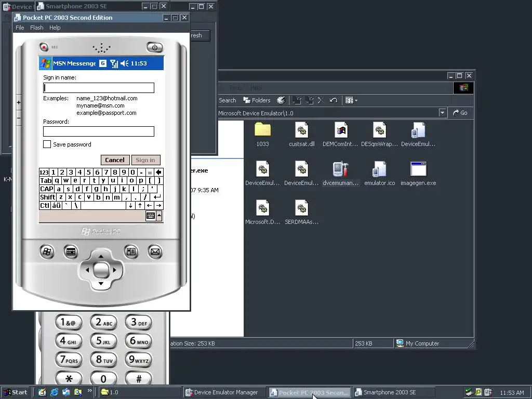The image size is (532, 399).
Task: Check the Save password checkbox
Action: point(47,144)
